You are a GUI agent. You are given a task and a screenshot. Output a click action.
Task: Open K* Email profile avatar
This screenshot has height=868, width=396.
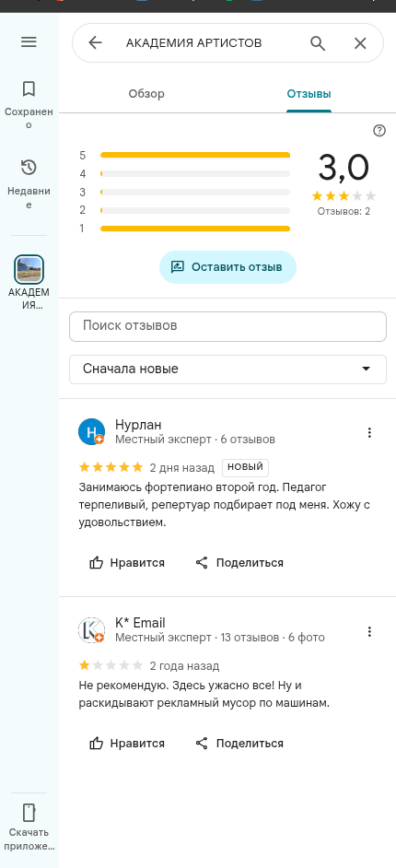tap(91, 630)
